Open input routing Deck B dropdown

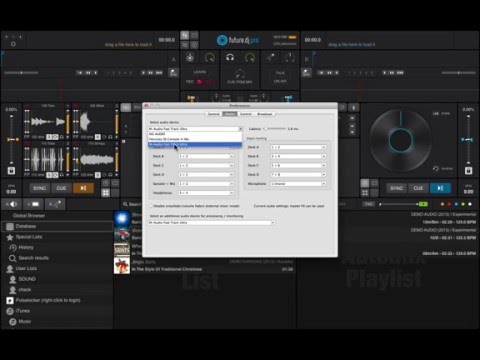[298, 156]
